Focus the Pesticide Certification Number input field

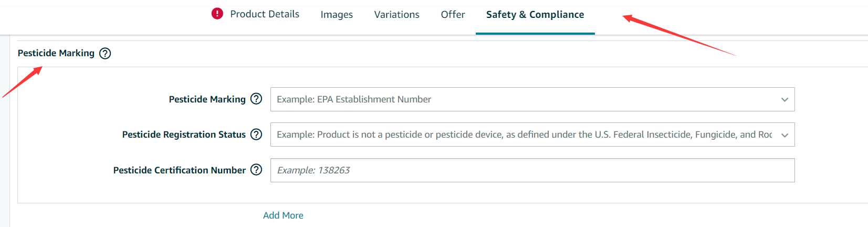pos(532,170)
